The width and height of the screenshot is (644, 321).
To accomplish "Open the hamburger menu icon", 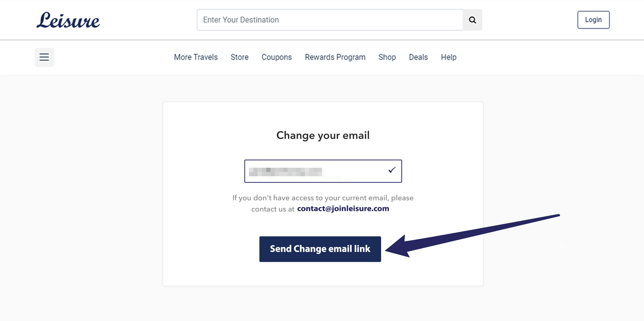I will pyautogui.click(x=44, y=57).
